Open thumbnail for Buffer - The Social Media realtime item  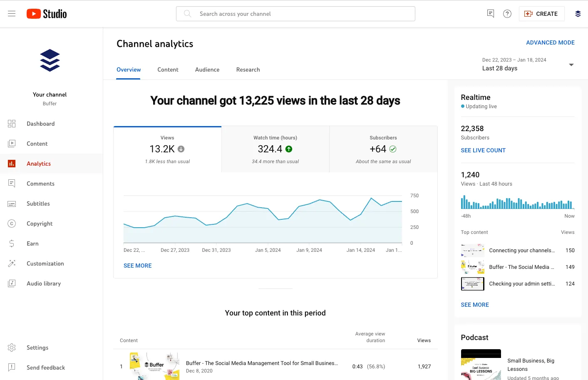(x=472, y=267)
